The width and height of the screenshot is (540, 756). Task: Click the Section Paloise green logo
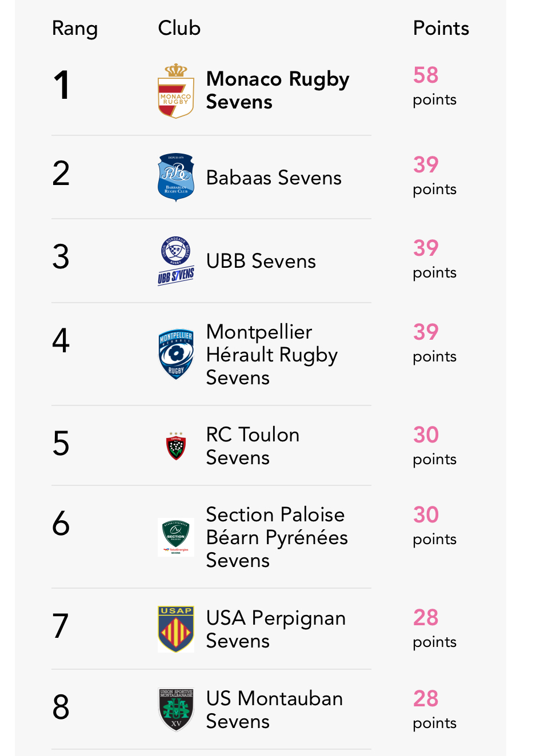(175, 537)
